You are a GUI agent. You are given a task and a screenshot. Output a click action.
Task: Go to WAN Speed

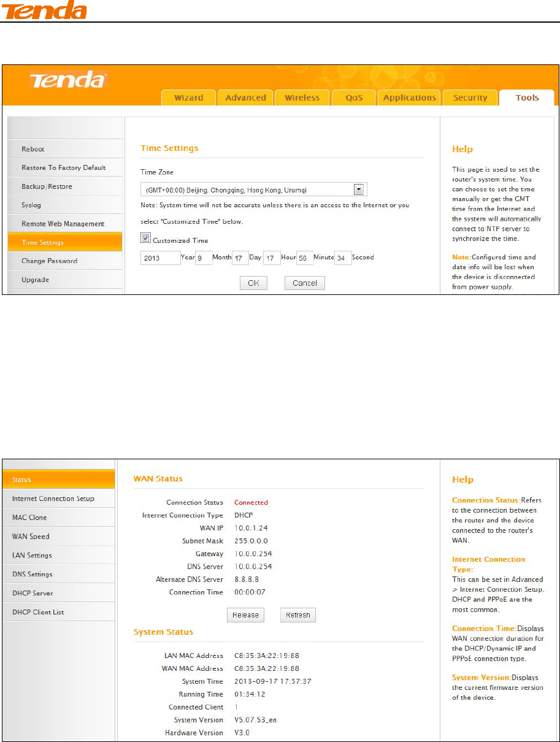tap(58, 537)
